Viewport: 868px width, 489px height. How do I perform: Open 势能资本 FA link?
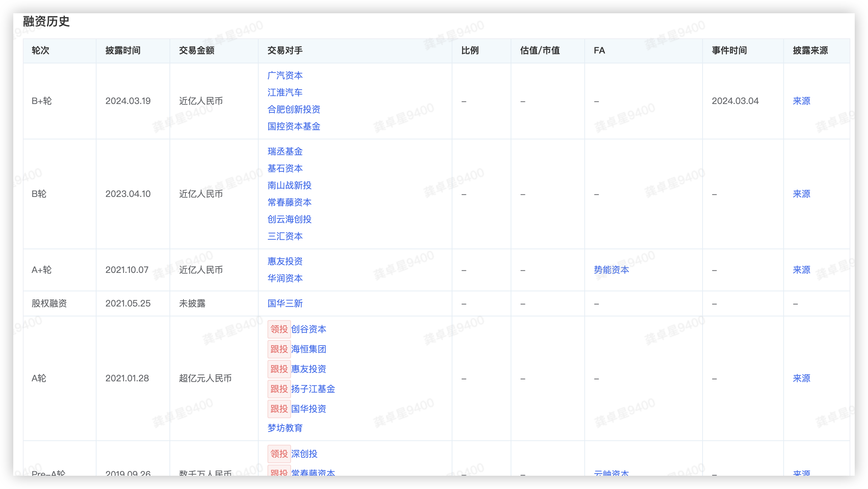tap(611, 270)
